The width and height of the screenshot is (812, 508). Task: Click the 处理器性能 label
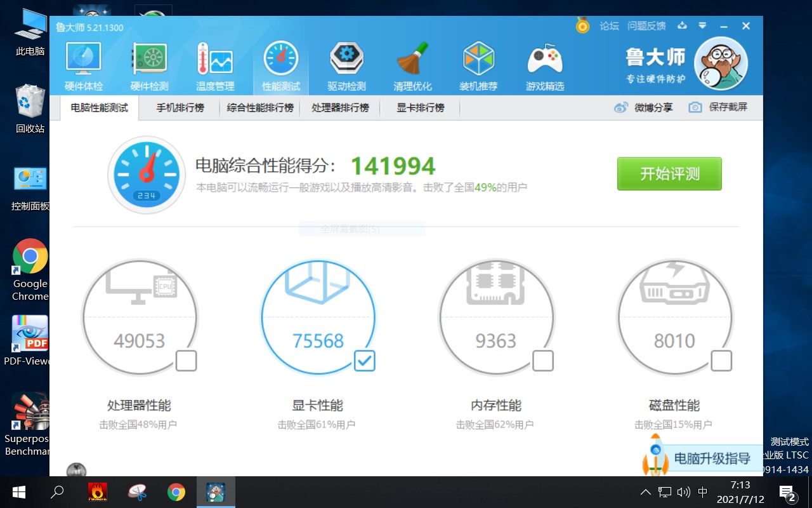click(139, 405)
